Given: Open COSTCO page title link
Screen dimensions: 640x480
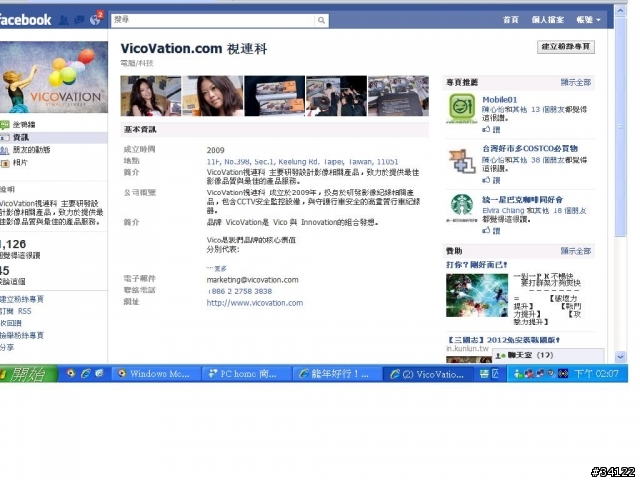Looking at the screenshot, I should (x=530, y=149).
